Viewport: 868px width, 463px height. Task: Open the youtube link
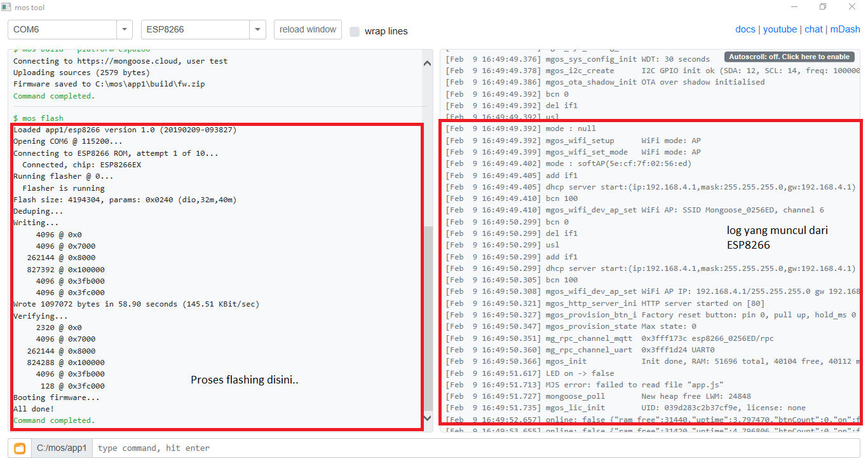point(780,29)
